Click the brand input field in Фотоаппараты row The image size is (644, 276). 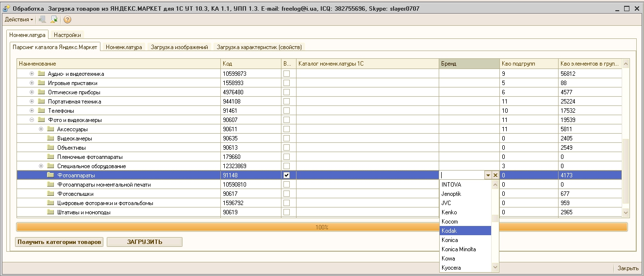(x=462, y=175)
